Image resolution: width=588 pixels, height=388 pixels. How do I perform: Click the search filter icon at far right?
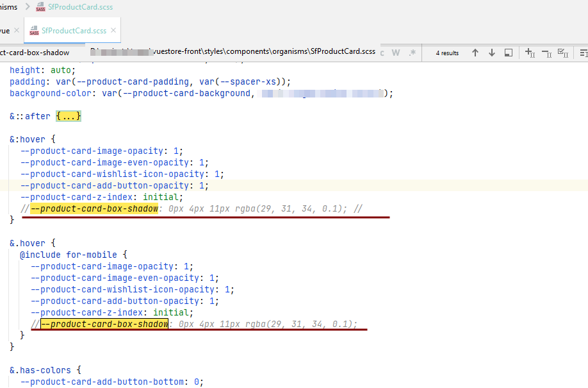(x=583, y=53)
